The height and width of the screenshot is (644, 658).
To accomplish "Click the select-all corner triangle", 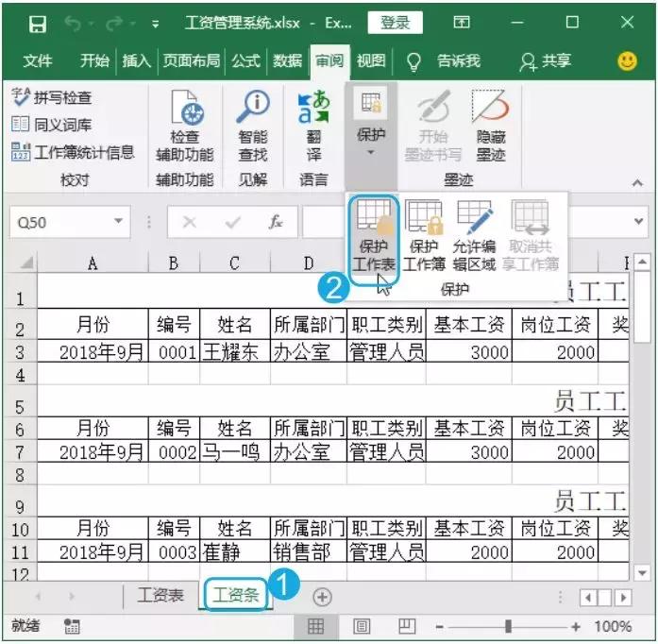I will pos(25,263).
